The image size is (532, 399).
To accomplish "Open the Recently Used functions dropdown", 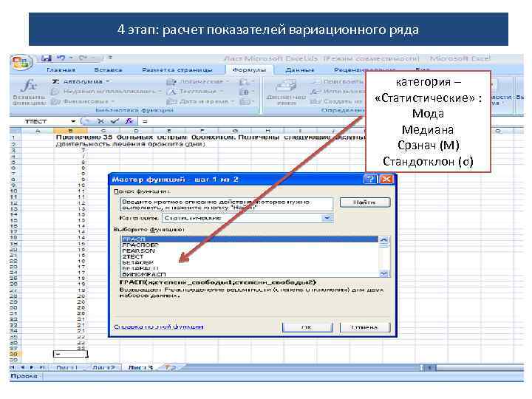I will [x=106, y=92].
